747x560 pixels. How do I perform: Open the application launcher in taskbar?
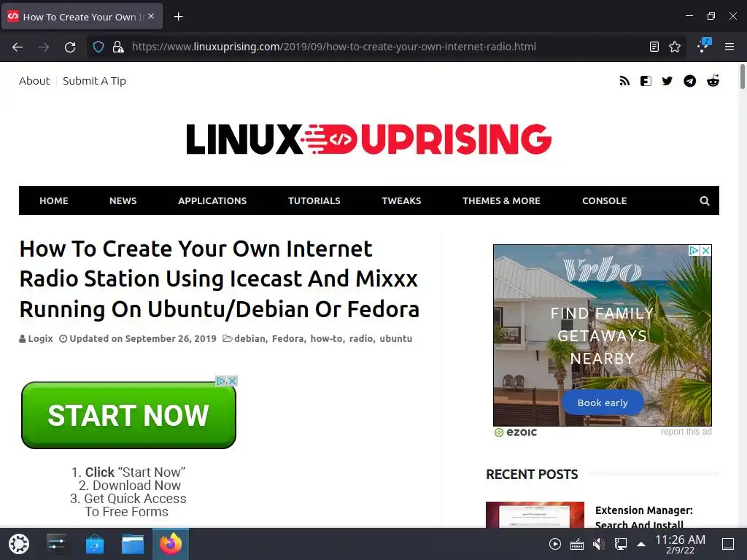coord(18,544)
